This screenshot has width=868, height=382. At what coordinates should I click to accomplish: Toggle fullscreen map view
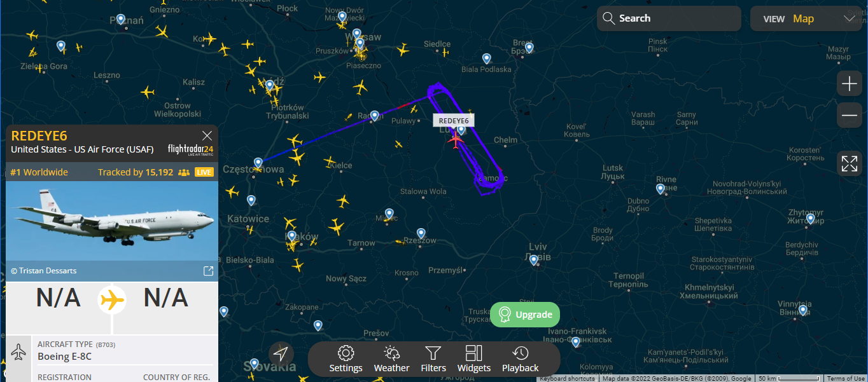[850, 163]
